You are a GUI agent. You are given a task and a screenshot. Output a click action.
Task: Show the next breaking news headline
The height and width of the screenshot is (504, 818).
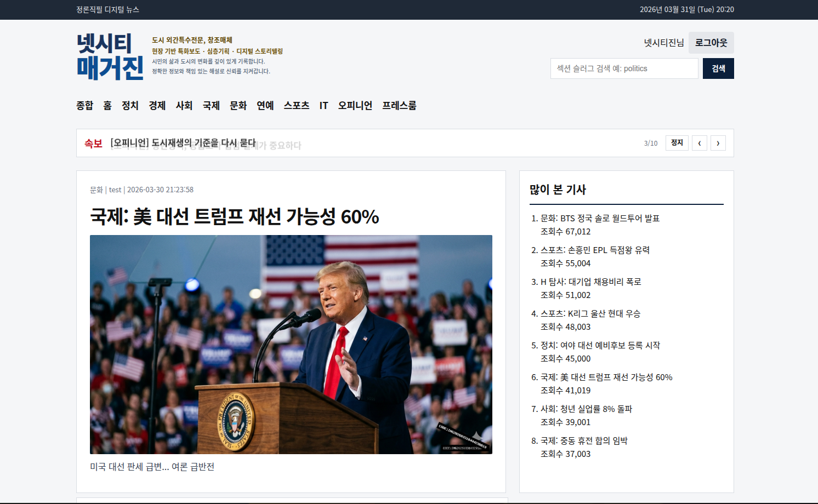[718, 143]
